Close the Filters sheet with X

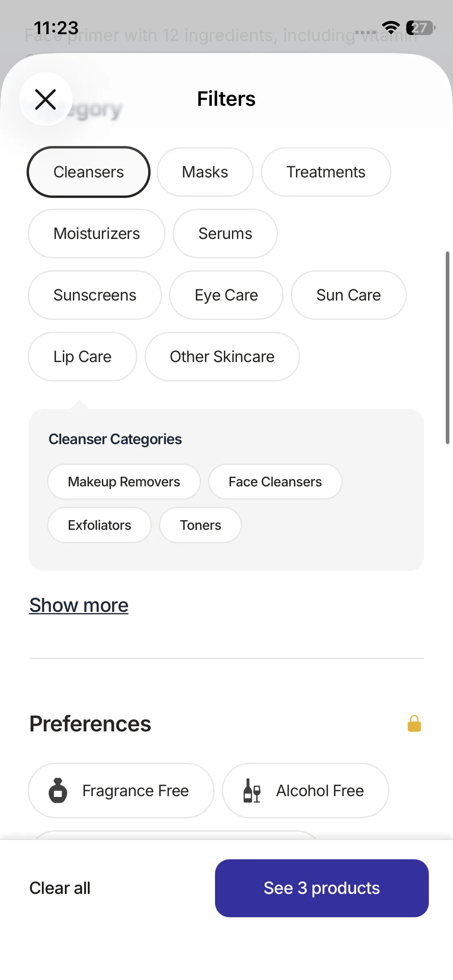pos(46,99)
